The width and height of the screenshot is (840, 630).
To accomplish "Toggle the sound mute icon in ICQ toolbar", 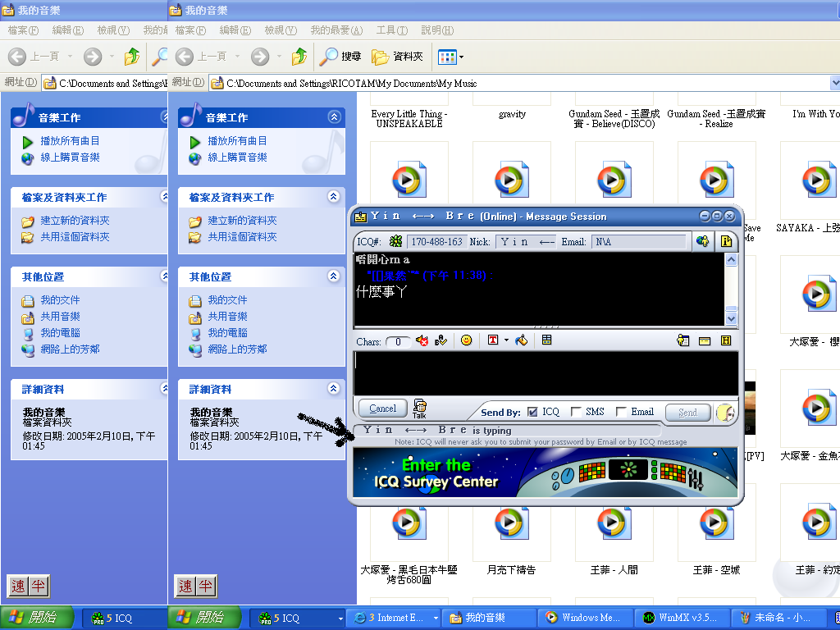I will [422, 340].
